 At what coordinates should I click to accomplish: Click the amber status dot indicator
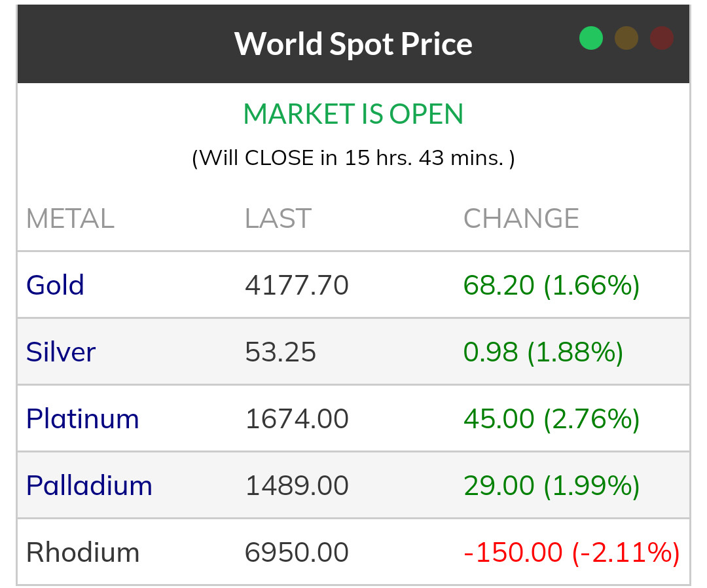626,38
